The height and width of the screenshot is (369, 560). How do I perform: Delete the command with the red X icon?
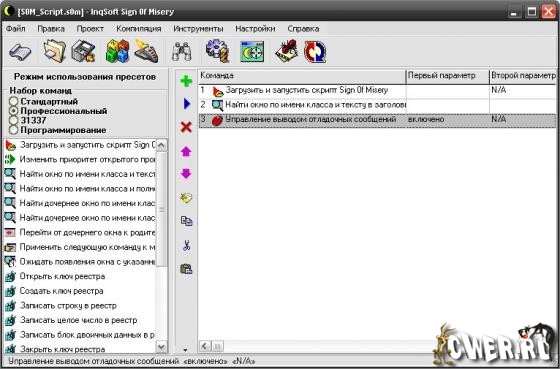point(186,127)
